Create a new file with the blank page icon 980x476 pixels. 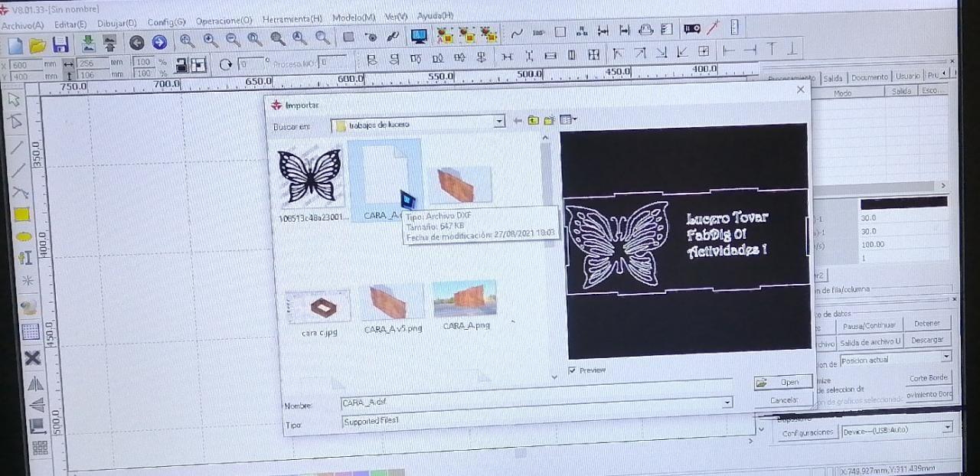15,44
